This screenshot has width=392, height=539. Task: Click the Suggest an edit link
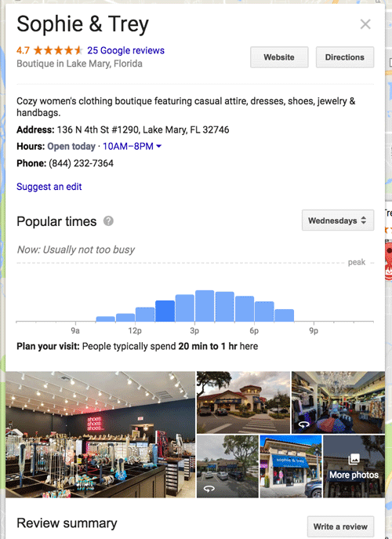click(49, 187)
